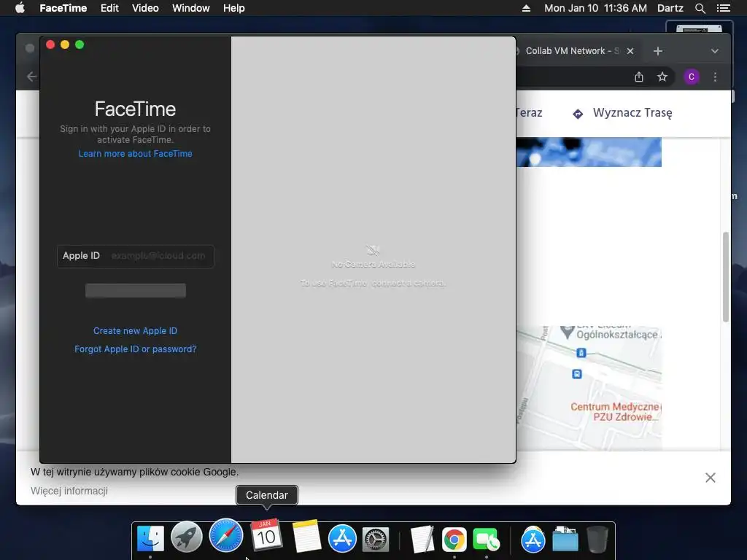
Task: Go back with Chrome's back arrow
Action: tap(32, 77)
